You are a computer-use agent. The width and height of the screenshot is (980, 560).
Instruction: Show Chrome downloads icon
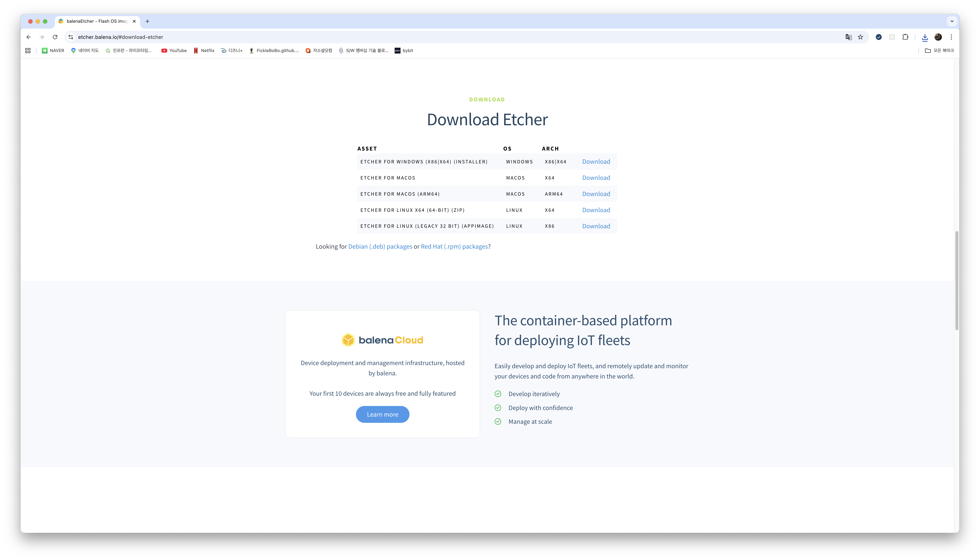pos(925,37)
